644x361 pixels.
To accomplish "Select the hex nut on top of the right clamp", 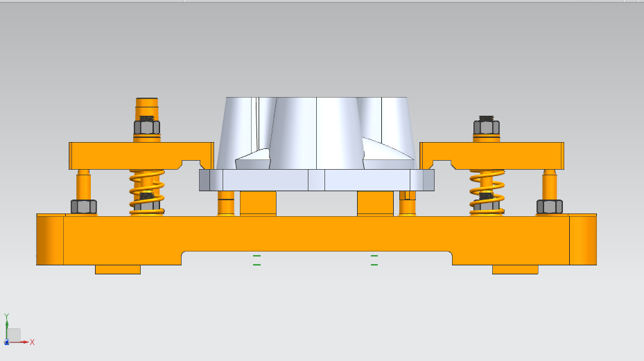I will 486,127.
